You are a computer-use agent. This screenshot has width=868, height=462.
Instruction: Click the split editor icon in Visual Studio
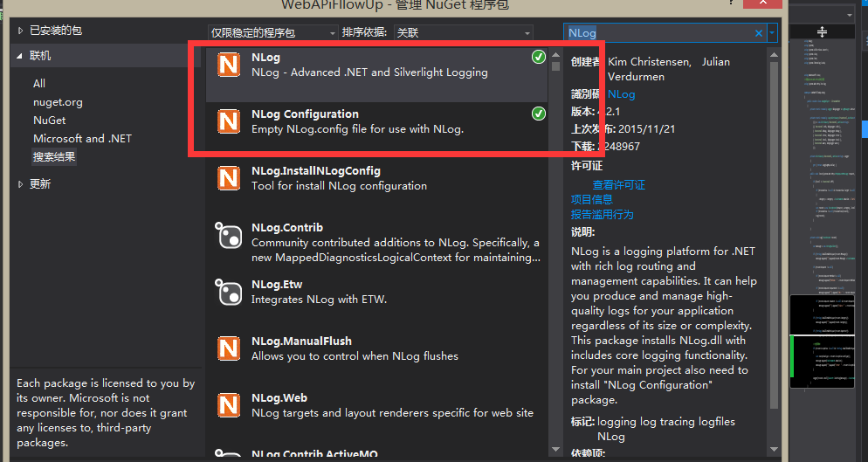click(822, 32)
